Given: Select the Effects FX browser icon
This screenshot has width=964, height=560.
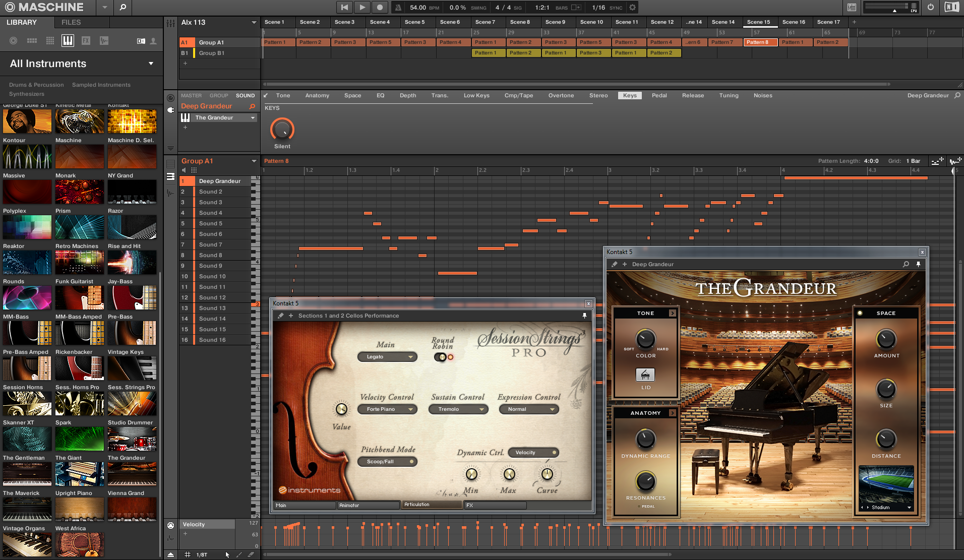Looking at the screenshot, I should [86, 41].
